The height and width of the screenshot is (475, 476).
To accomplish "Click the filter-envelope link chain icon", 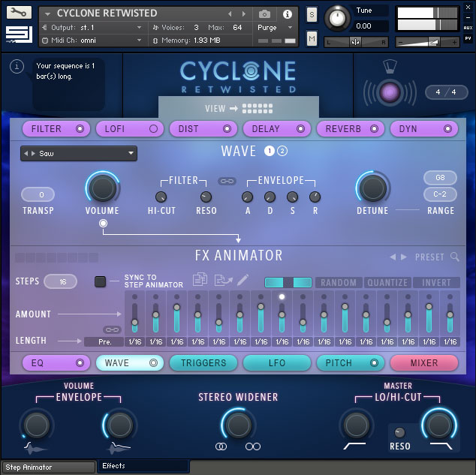I will click(226, 181).
